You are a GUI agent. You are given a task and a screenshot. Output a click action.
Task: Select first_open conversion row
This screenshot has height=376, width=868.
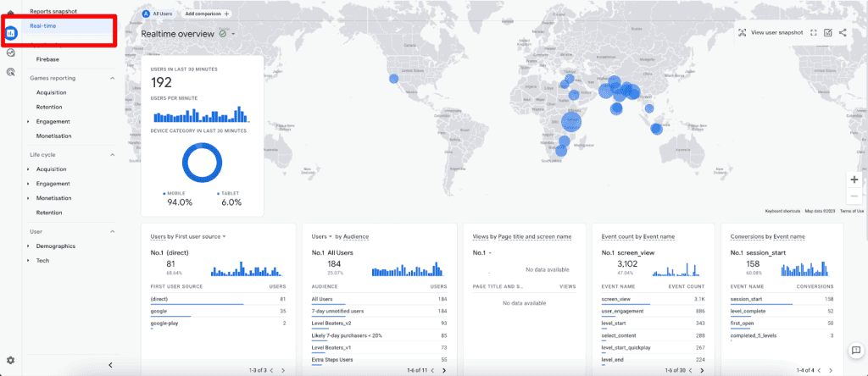coord(782,324)
